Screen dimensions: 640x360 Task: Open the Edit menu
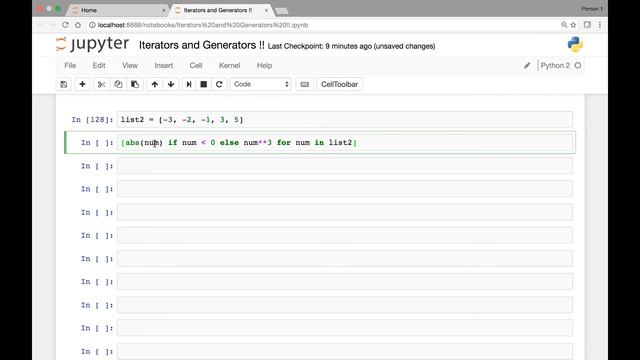pyautogui.click(x=99, y=65)
